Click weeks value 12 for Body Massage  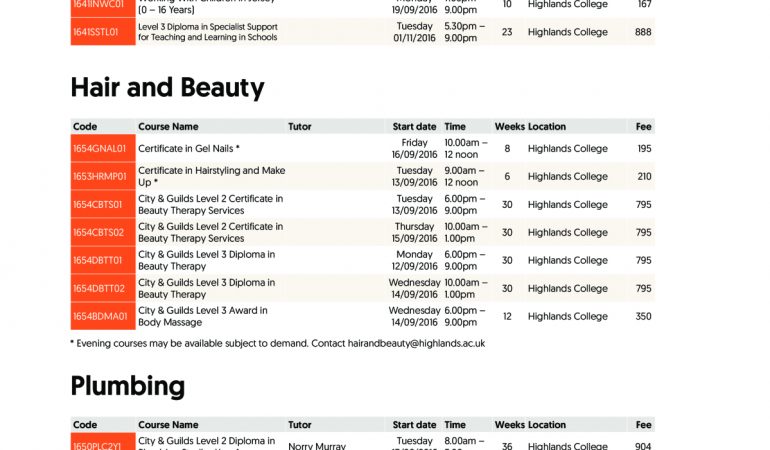click(x=507, y=316)
